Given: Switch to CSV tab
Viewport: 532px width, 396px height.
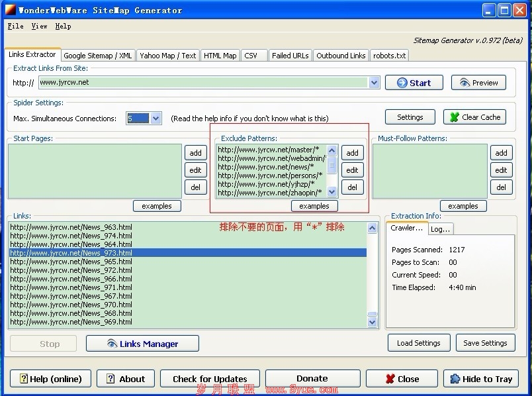Looking at the screenshot, I should (255, 56).
